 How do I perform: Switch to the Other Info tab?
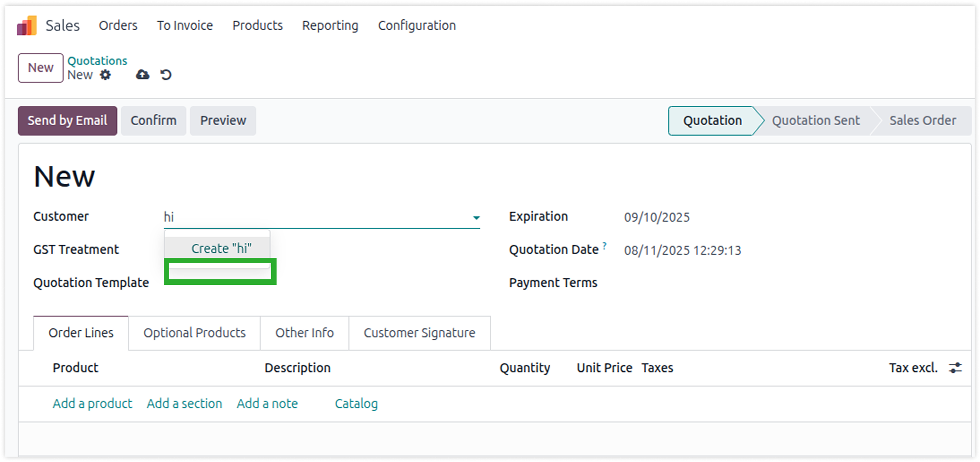pyautogui.click(x=304, y=333)
